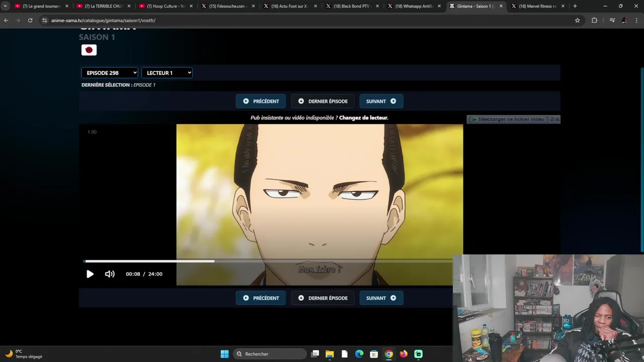The width and height of the screenshot is (644, 362).
Task: Click the '00:08 / 24:00' time display
Action: pos(144,274)
